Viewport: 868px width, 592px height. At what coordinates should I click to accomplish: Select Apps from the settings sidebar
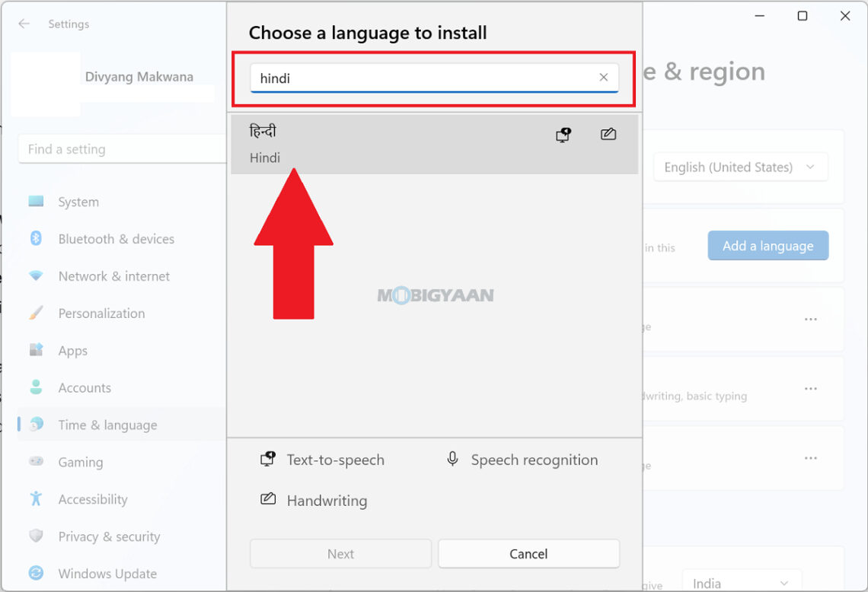[72, 350]
